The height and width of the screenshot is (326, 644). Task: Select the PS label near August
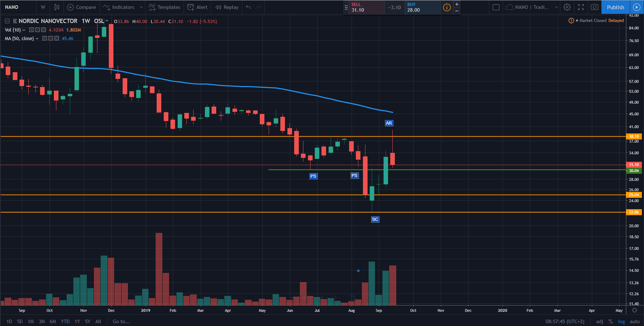(x=354, y=175)
